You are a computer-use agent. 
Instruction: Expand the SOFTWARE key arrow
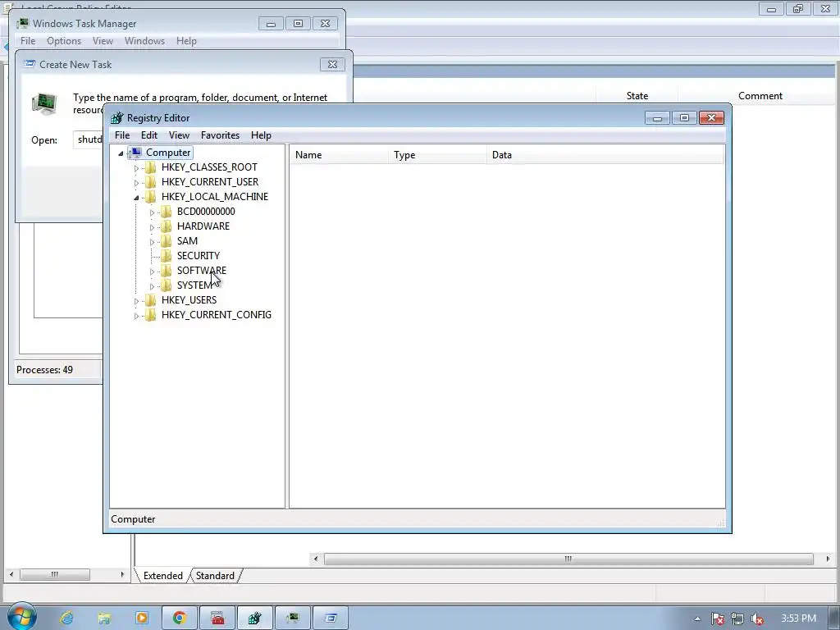(x=152, y=272)
